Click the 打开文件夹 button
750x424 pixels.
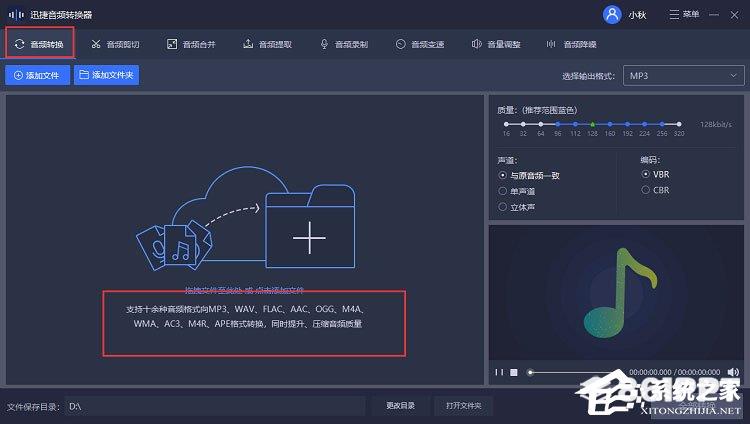[x=463, y=406]
